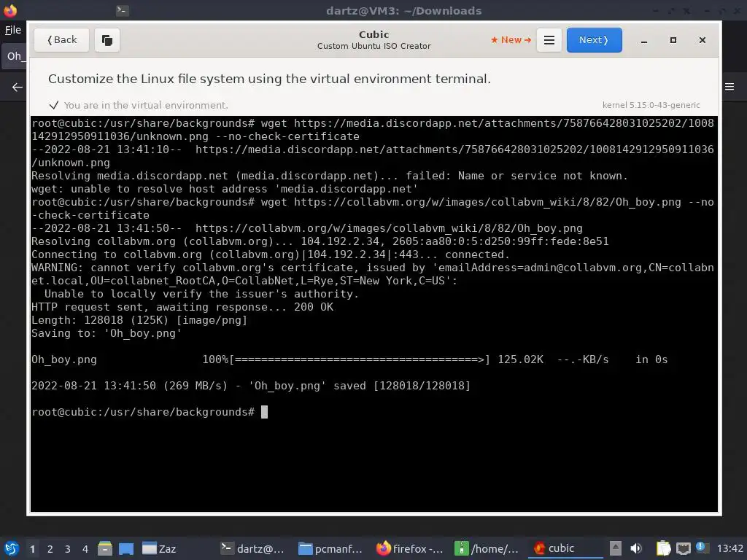Open the volume speaker tray icon
Image resolution: width=747 pixels, height=560 pixels.
pyautogui.click(x=636, y=548)
